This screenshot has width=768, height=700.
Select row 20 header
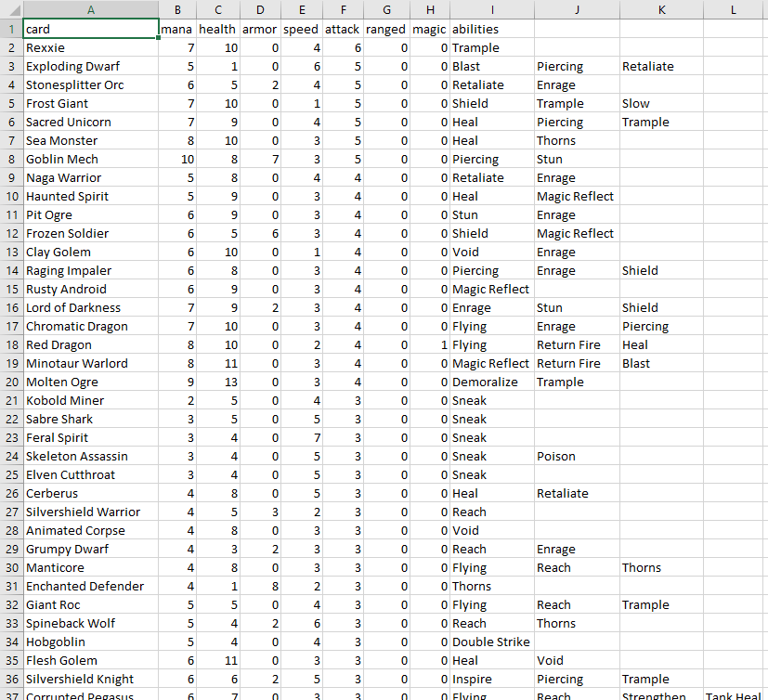coord(12,382)
